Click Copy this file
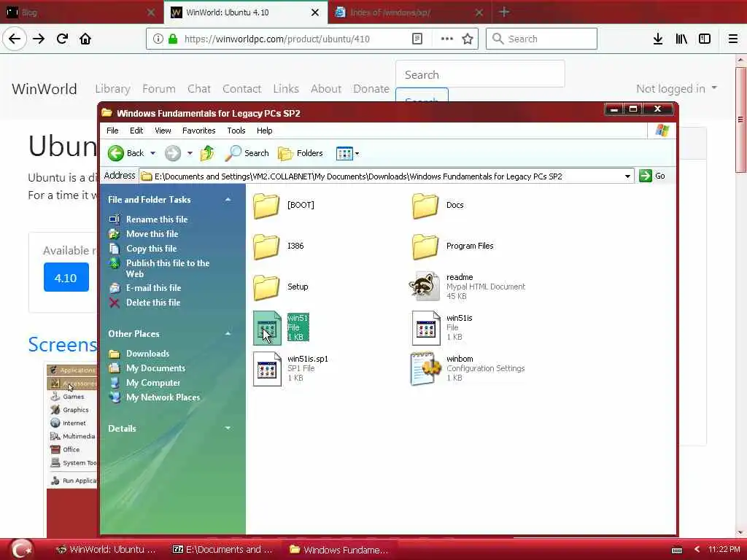Viewport: 747px width, 560px height. 151,249
